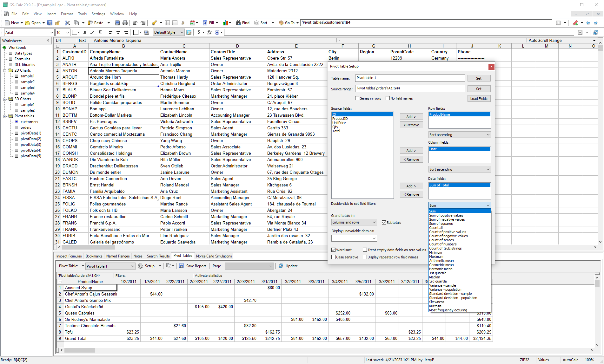Click the Undo arrow icon

click(135, 23)
